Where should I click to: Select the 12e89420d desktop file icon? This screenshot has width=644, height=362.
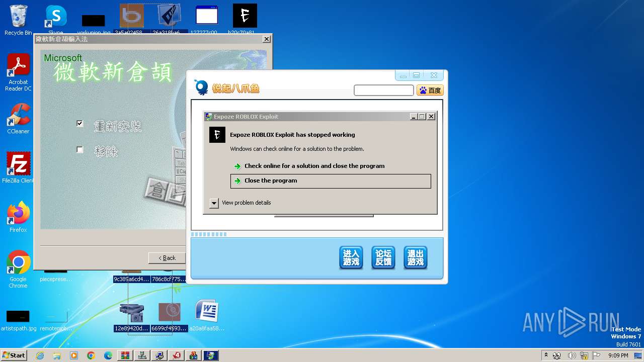(x=131, y=317)
